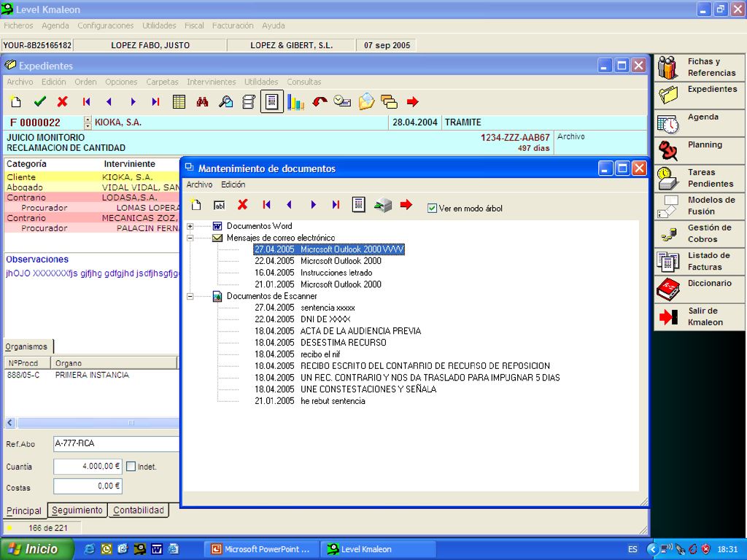Switch to Microsoft PowerPoint in taskbar
This screenshot has width=747, height=560.
(261, 549)
